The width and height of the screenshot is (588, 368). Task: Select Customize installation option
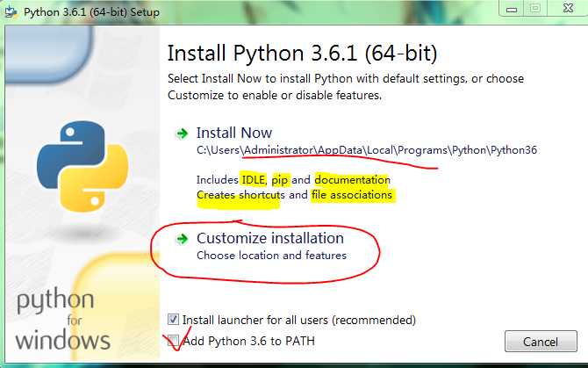point(270,238)
